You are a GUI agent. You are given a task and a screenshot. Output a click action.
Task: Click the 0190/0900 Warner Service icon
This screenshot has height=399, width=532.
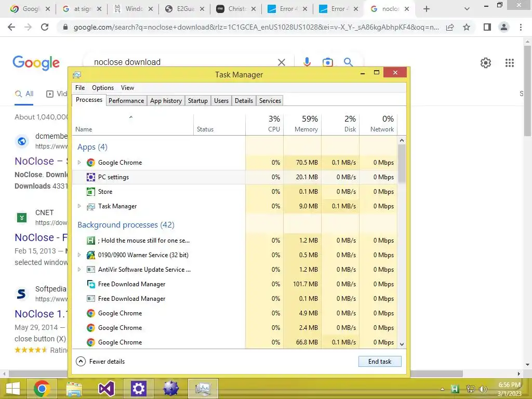pos(90,255)
